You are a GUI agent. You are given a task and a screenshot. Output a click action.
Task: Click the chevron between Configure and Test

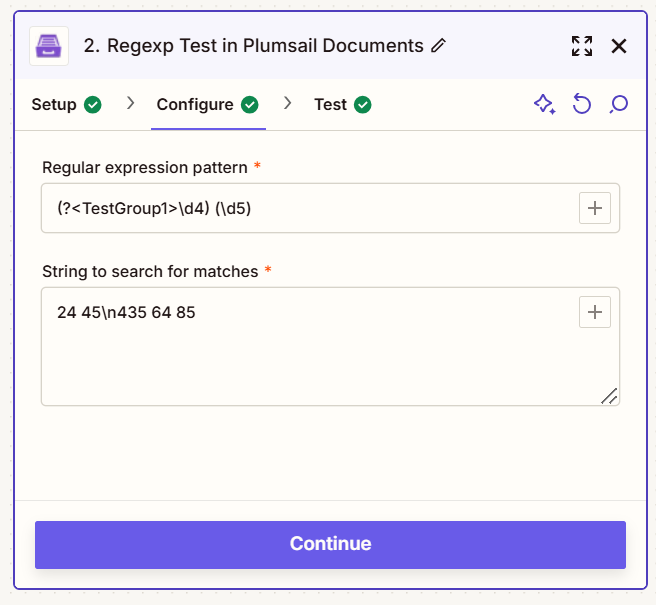coord(287,103)
